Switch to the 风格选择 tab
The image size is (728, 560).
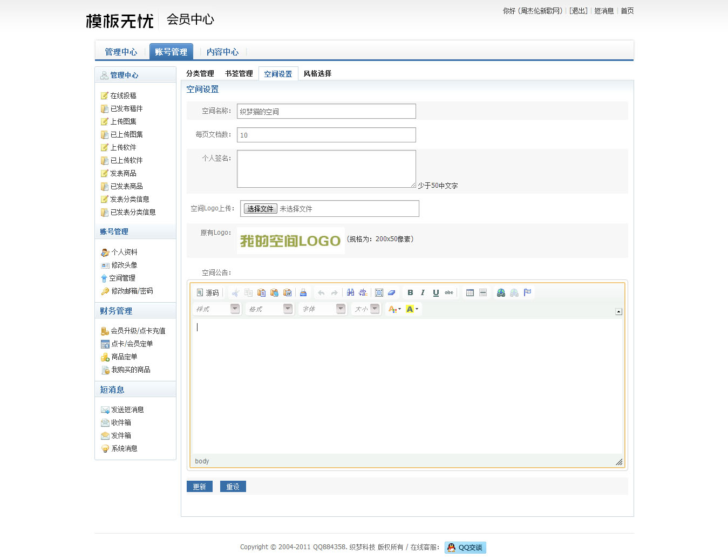click(317, 73)
